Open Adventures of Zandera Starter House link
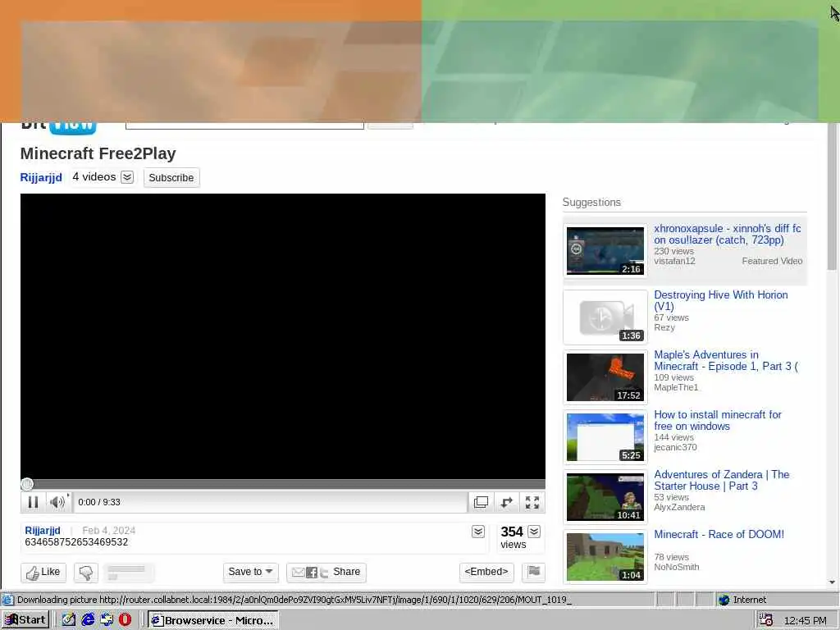This screenshot has width=840, height=630. click(x=722, y=481)
